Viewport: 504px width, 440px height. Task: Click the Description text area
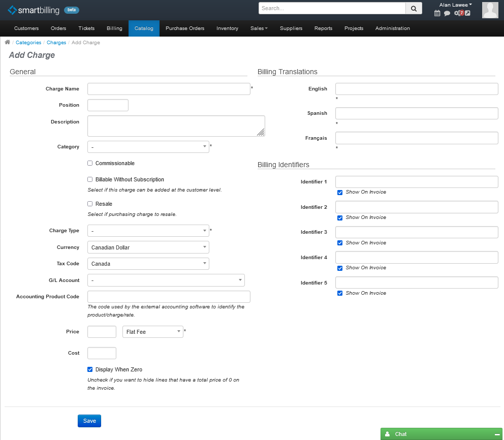coord(176,126)
